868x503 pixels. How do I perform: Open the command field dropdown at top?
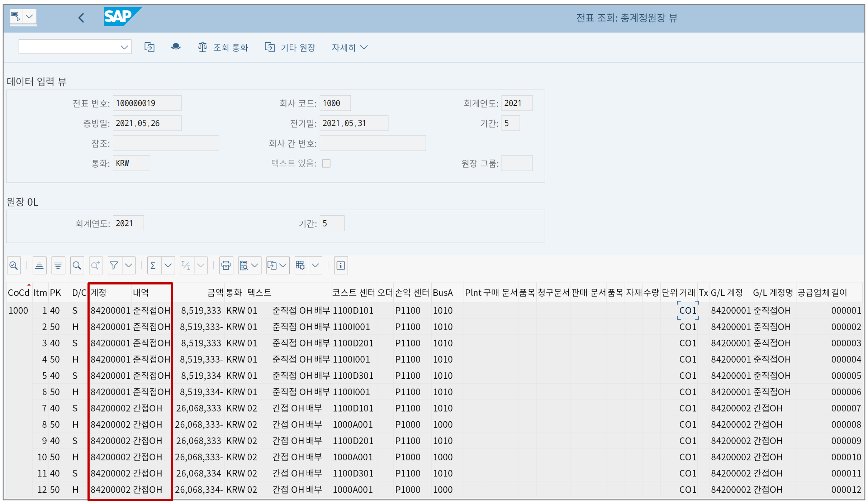[124, 47]
